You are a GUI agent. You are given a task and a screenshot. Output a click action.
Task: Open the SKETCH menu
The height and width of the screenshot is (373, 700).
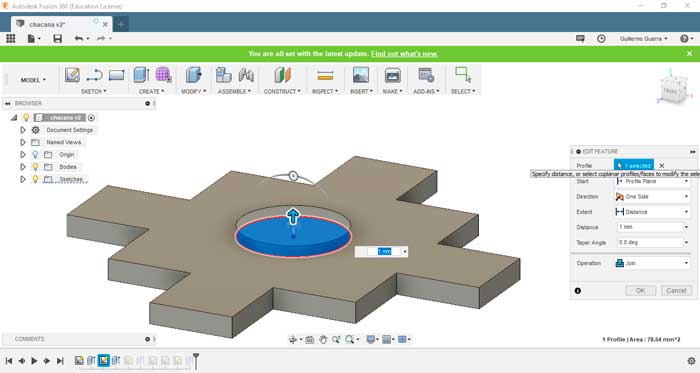tap(93, 91)
